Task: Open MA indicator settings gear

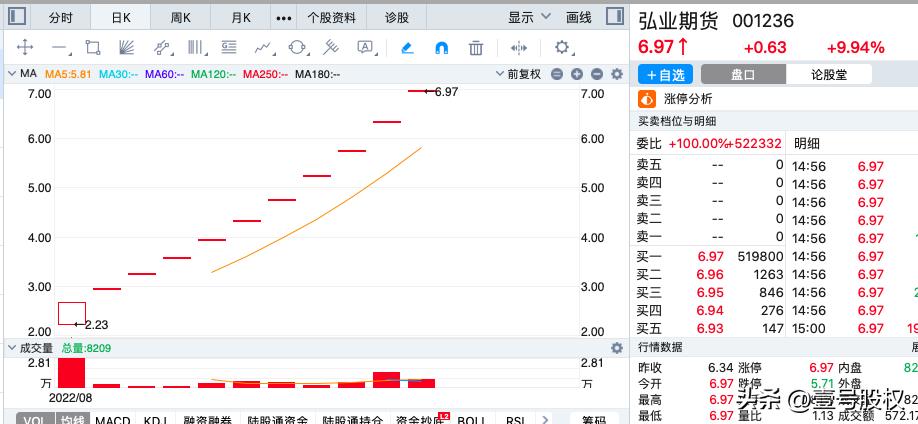Action: (616, 74)
